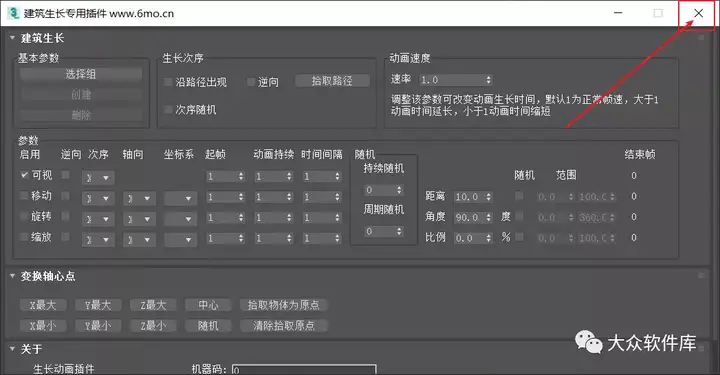This screenshot has width=720, height=375.
Task: Click the 清除拾取原点 button
Action: click(284, 325)
